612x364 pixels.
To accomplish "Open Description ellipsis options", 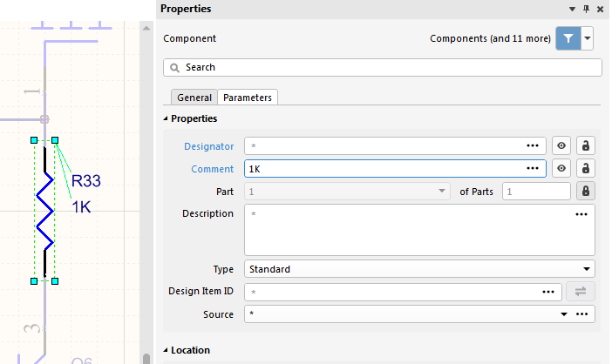I will coord(581,214).
